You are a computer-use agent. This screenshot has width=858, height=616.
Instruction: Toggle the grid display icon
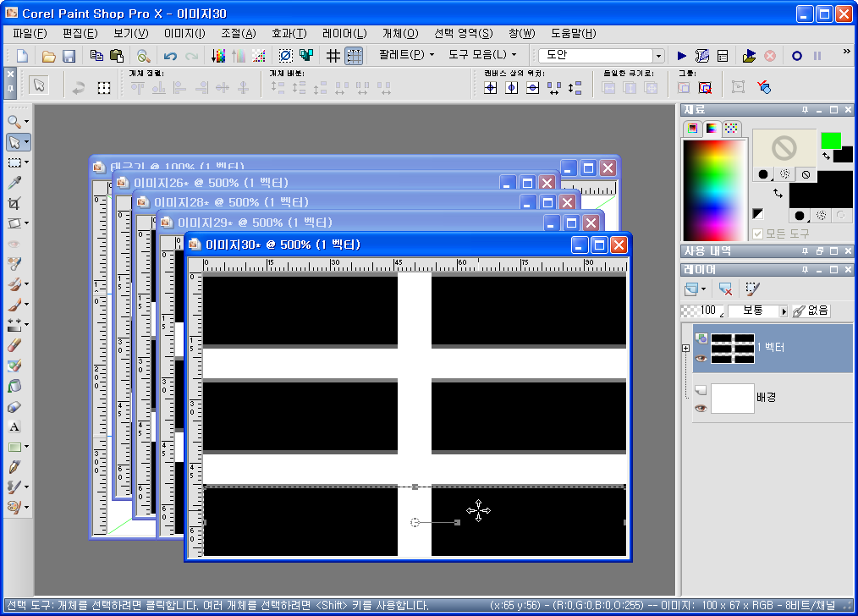click(x=333, y=56)
